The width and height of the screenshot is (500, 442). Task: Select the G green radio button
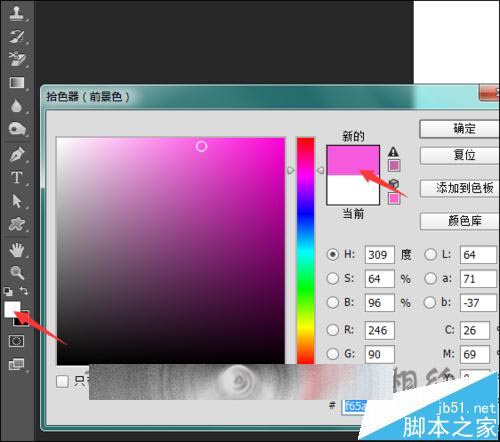point(332,354)
